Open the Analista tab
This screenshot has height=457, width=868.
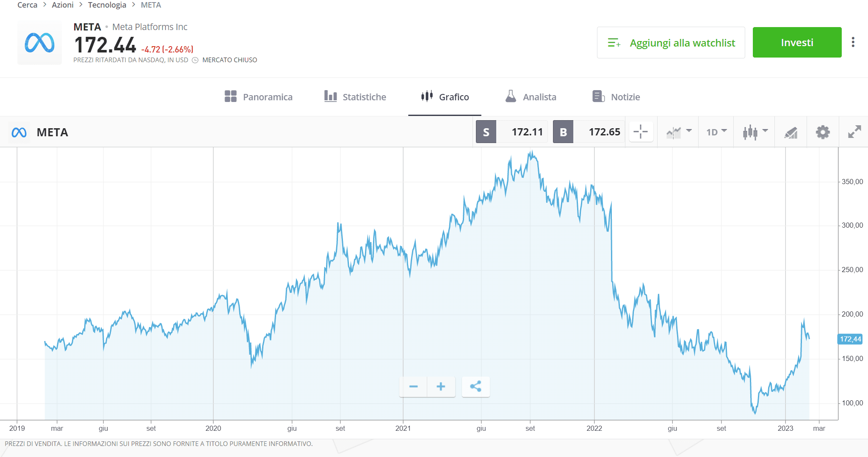(531, 97)
